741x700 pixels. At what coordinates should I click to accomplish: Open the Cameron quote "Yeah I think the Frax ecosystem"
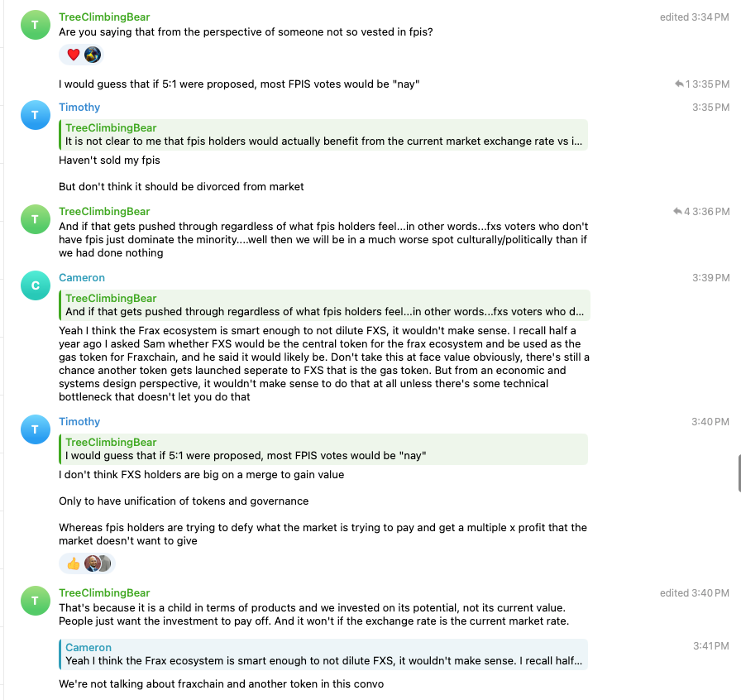click(323, 654)
